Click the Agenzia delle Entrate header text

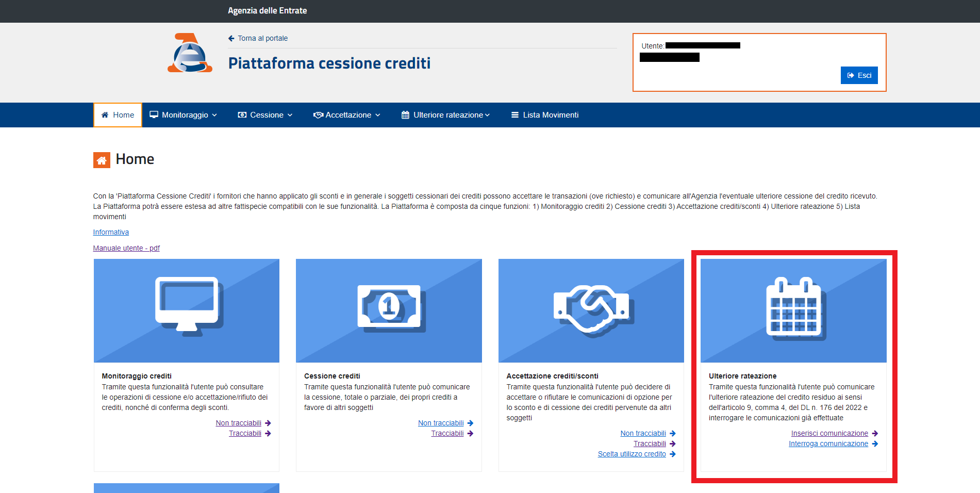click(267, 10)
